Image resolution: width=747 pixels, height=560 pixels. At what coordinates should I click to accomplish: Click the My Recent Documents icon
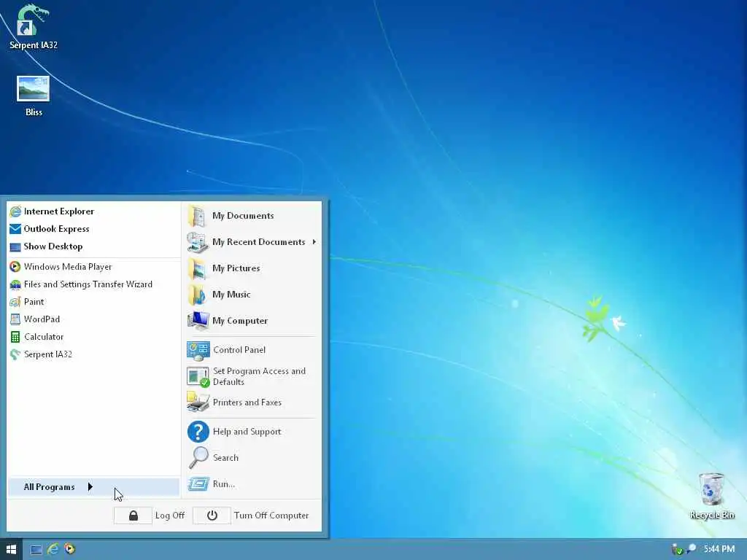[197, 242]
